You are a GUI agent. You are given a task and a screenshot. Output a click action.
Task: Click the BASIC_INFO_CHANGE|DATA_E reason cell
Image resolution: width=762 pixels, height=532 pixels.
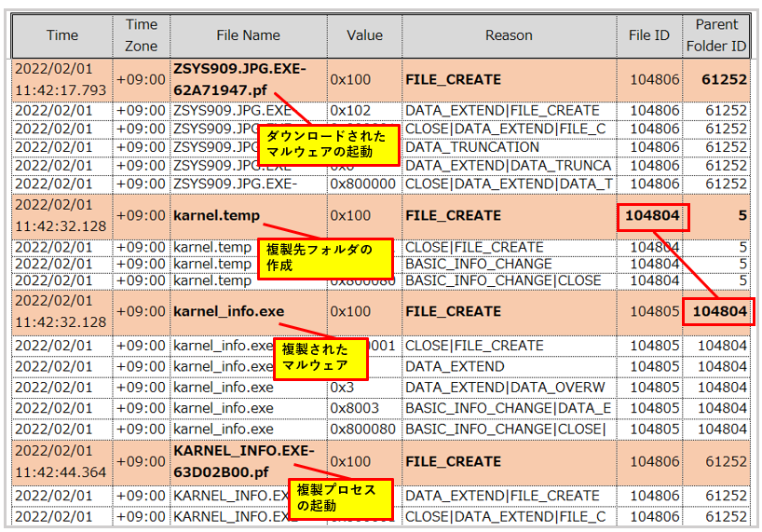(x=509, y=409)
